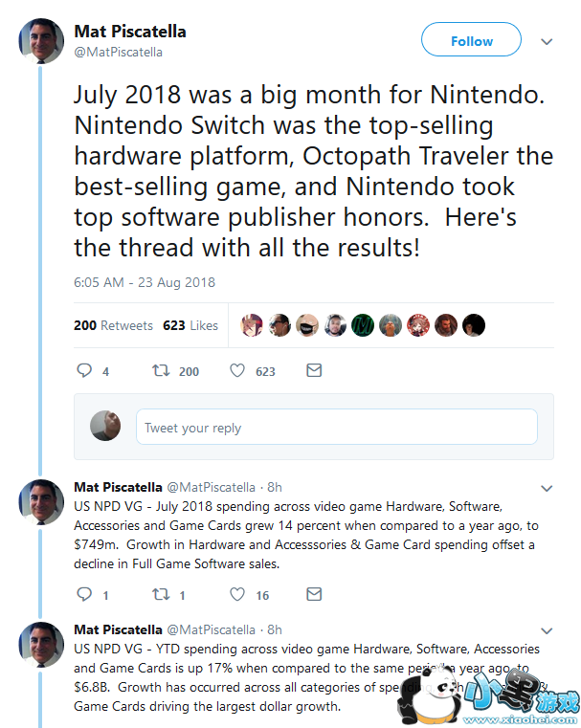Screen dimensions: 581x728
Task: Click envelope icon on July spending tweet
Action: pos(313,594)
